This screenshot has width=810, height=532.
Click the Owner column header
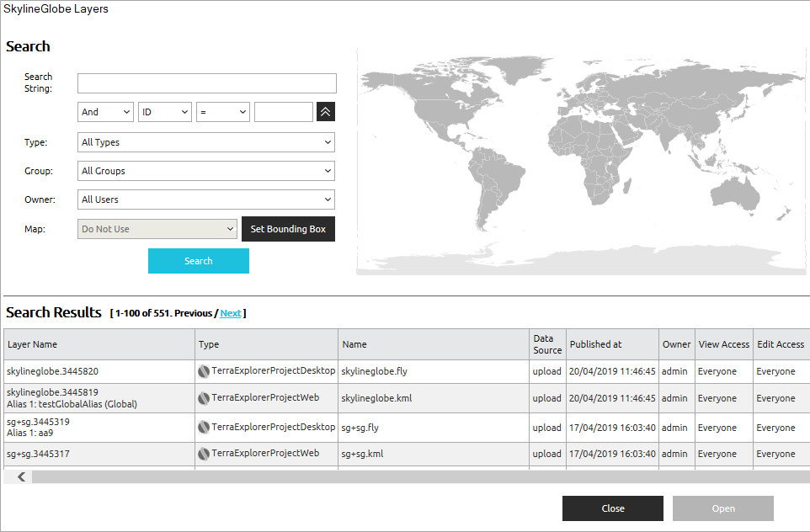676,344
